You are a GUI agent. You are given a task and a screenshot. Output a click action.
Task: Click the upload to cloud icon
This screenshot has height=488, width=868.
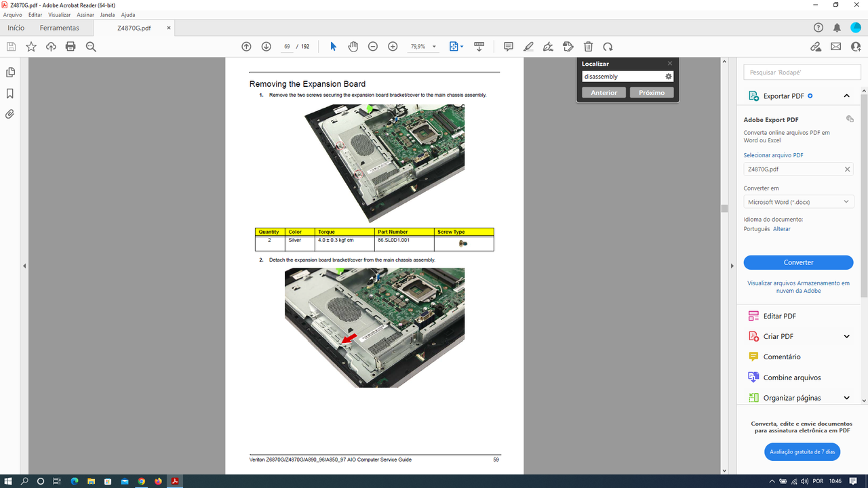[x=51, y=47]
